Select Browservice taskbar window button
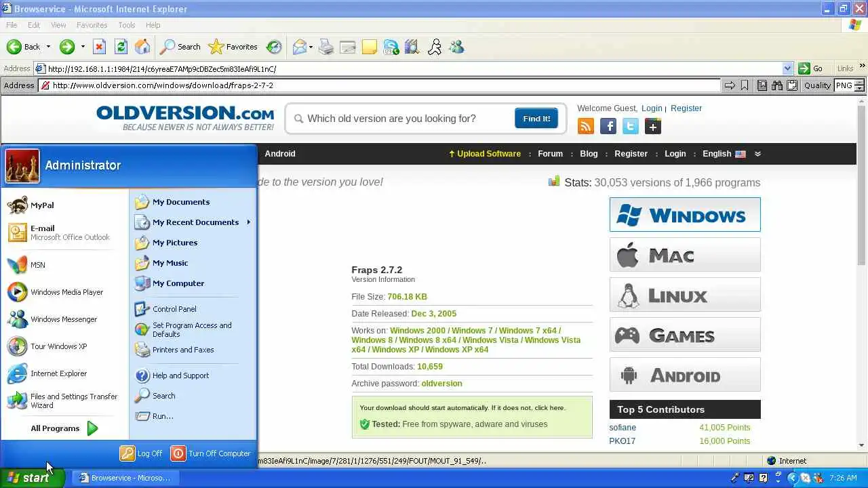This screenshot has height=488, width=868. (125, 478)
